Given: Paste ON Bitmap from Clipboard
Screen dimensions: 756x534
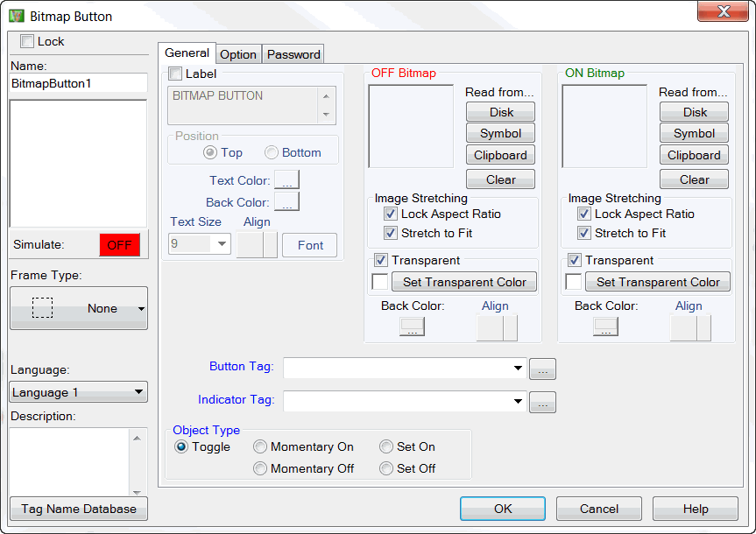Looking at the screenshot, I should coord(695,155).
